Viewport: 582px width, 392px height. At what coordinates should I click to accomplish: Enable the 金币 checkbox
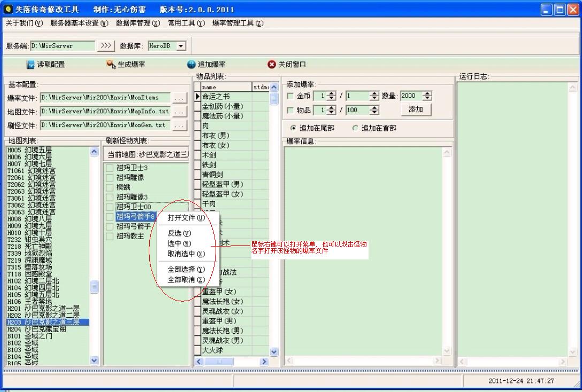point(290,96)
